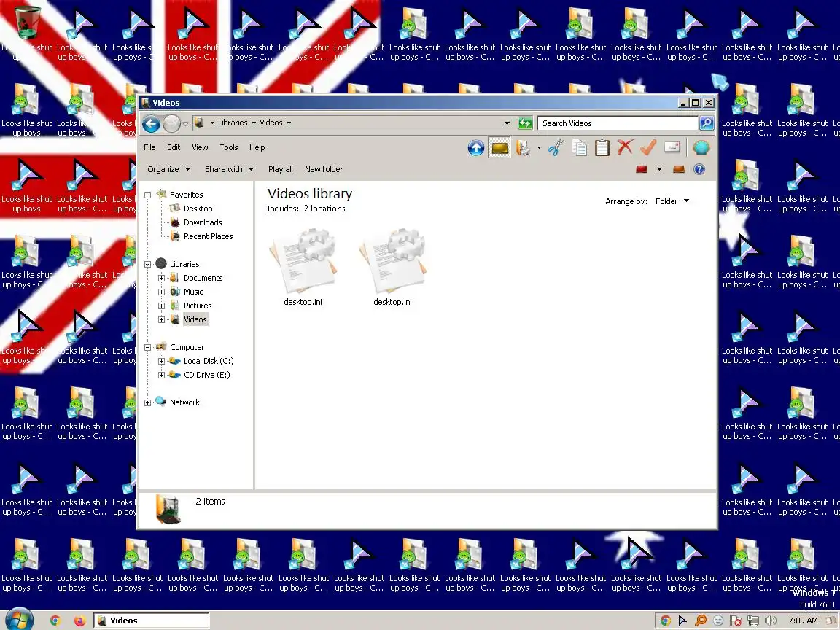This screenshot has width=840, height=630.
Task: Open the View menu
Action: tap(200, 147)
